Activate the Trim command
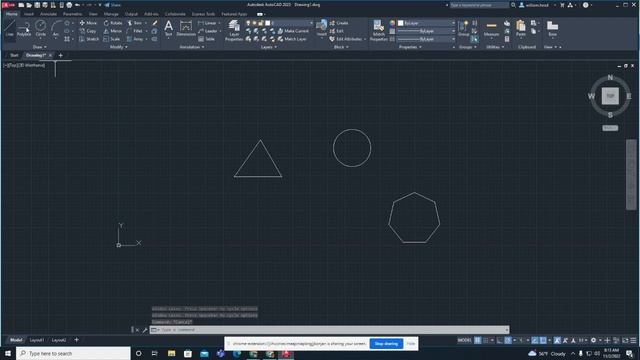The width and height of the screenshot is (640, 360). 135,23
